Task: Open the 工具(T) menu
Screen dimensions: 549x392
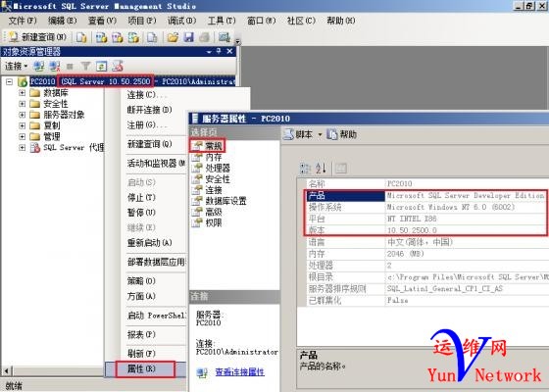Action: 222,21
